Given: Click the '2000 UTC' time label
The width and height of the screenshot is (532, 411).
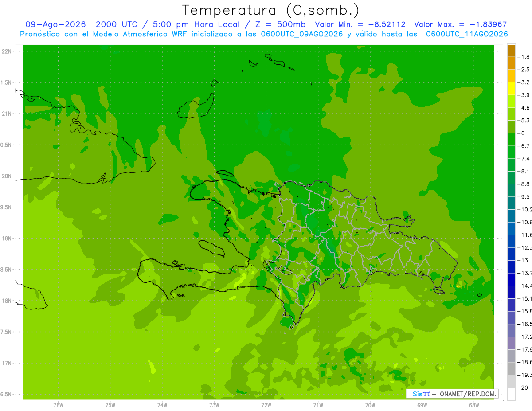Looking at the screenshot, I should [x=118, y=24].
